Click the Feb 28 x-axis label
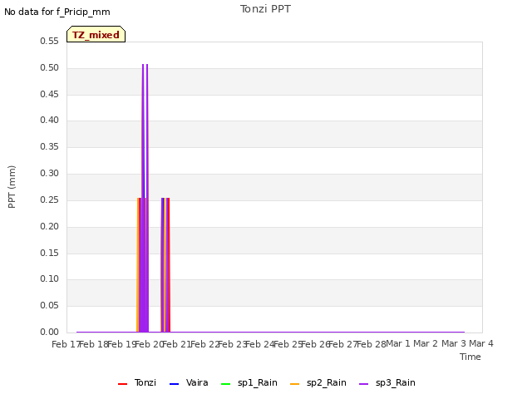The image size is (532, 399). 372,344
